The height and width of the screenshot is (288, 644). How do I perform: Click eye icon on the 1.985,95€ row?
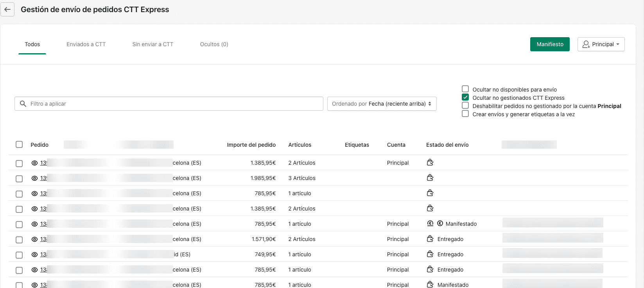[x=34, y=178]
